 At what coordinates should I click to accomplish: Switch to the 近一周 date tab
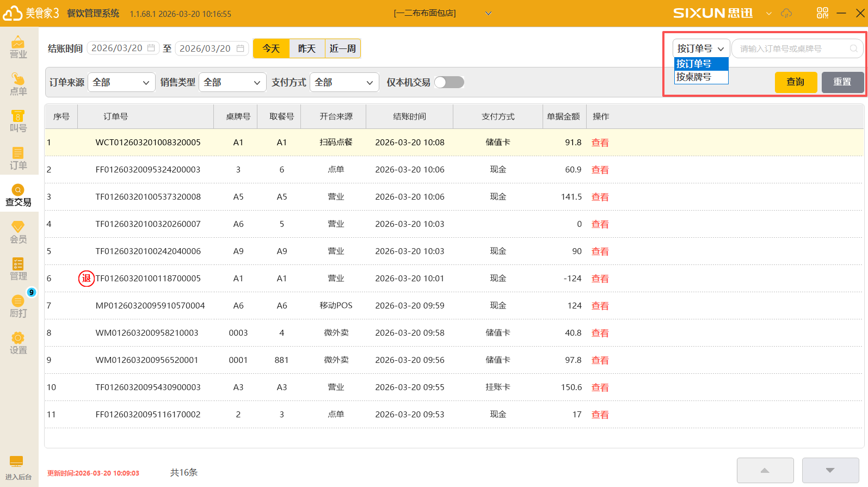[343, 48]
